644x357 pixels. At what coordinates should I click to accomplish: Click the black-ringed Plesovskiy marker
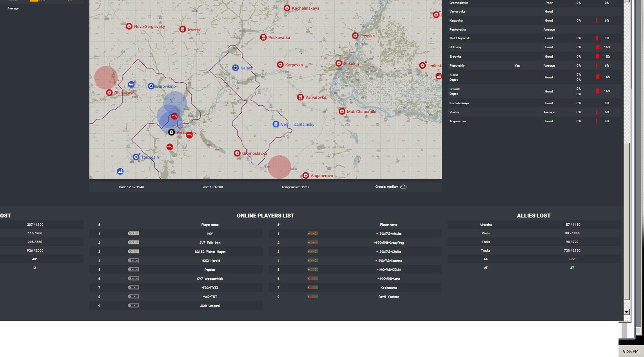pyautogui.click(x=171, y=132)
